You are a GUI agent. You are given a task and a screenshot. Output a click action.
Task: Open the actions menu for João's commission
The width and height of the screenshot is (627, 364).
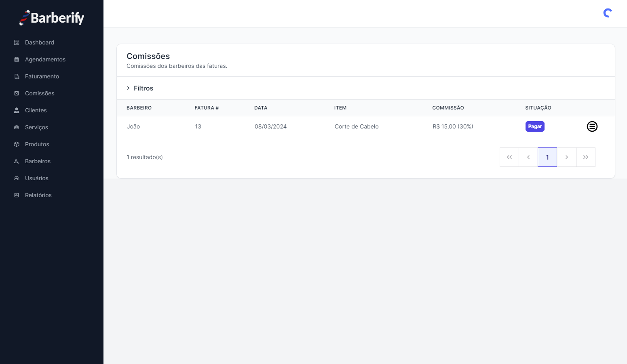tap(592, 126)
